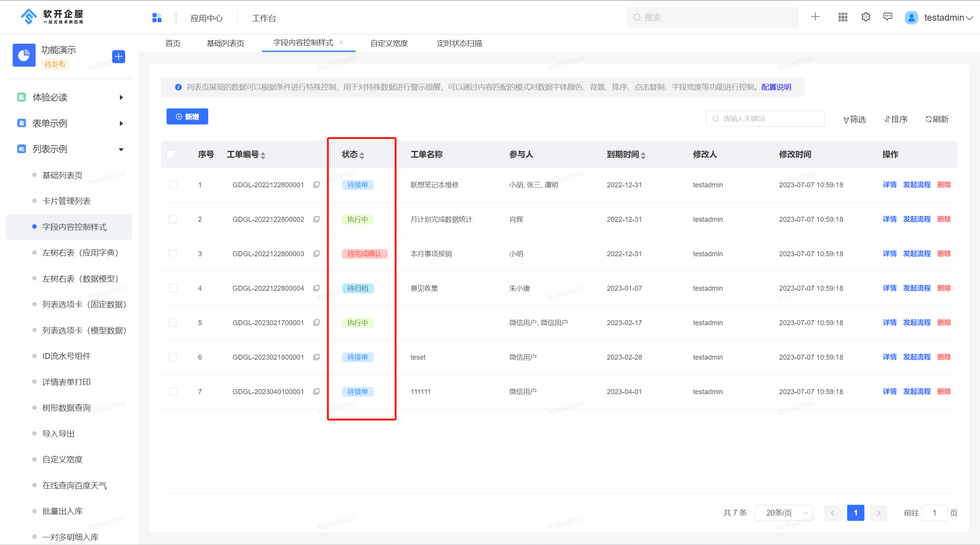Image resolution: width=980 pixels, height=545 pixels.
Task: Click the plus icon next to search bar
Action: pyautogui.click(x=815, y=17)
